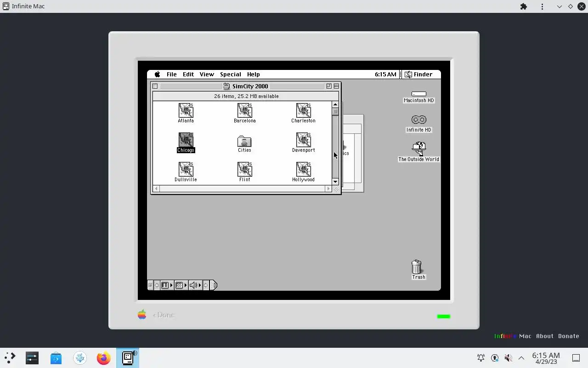Select the Hollywood city file
Image resolution: width=588 pixels, height=368 pixels.
tap(303, 169)
